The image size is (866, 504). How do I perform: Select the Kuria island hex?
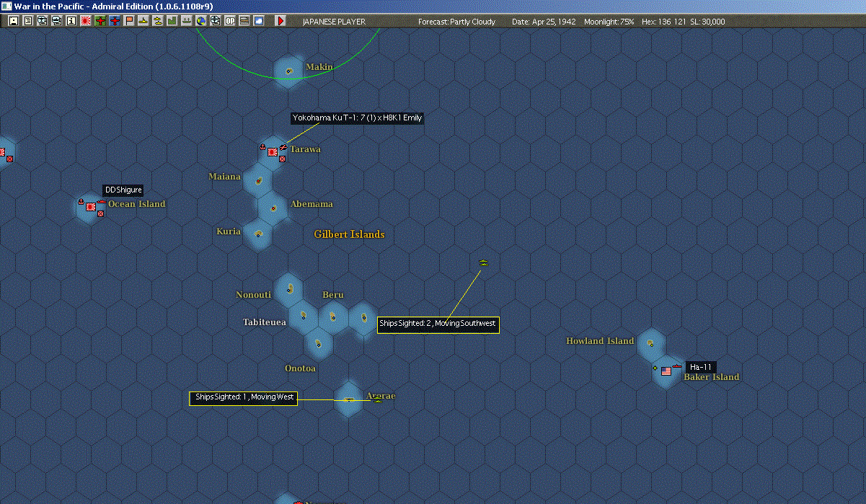click(x=258, y=234)
